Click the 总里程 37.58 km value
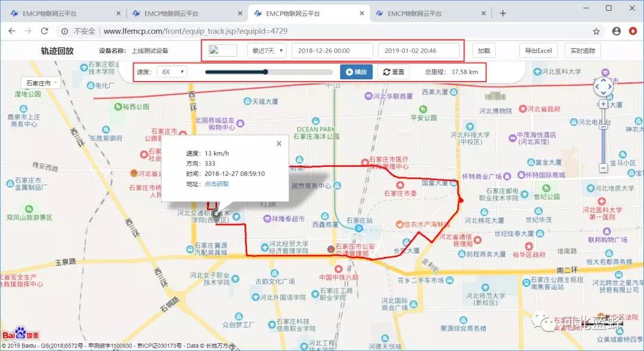644x351 pixels. point(465,72)
